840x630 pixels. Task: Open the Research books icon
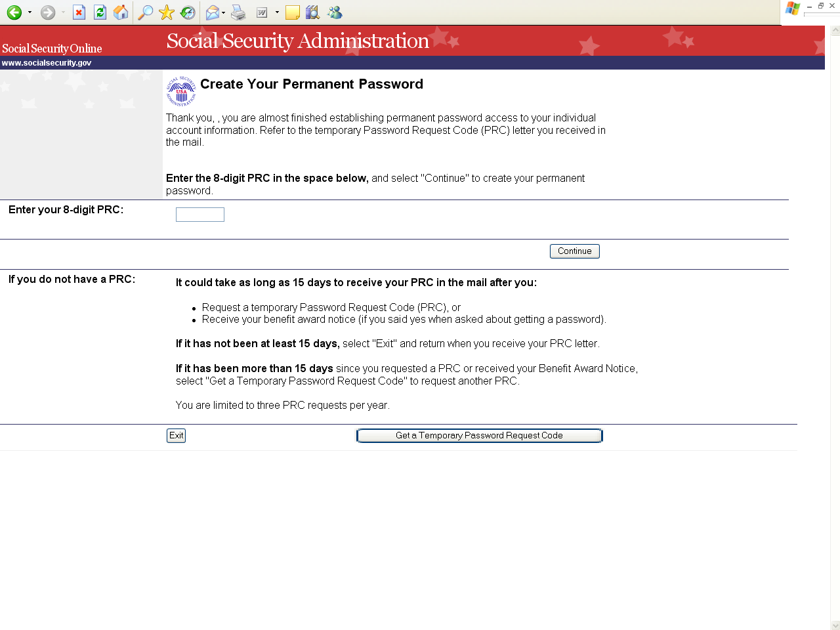(313, 12)
